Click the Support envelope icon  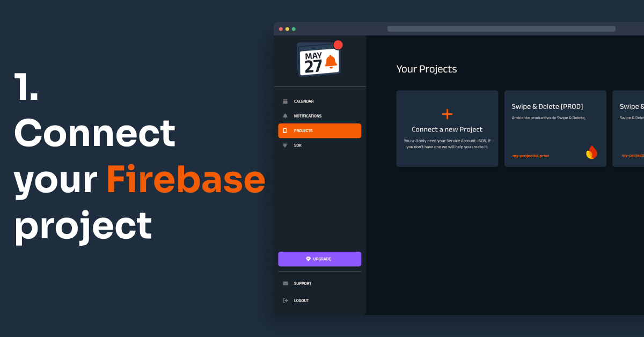point(285,283)
